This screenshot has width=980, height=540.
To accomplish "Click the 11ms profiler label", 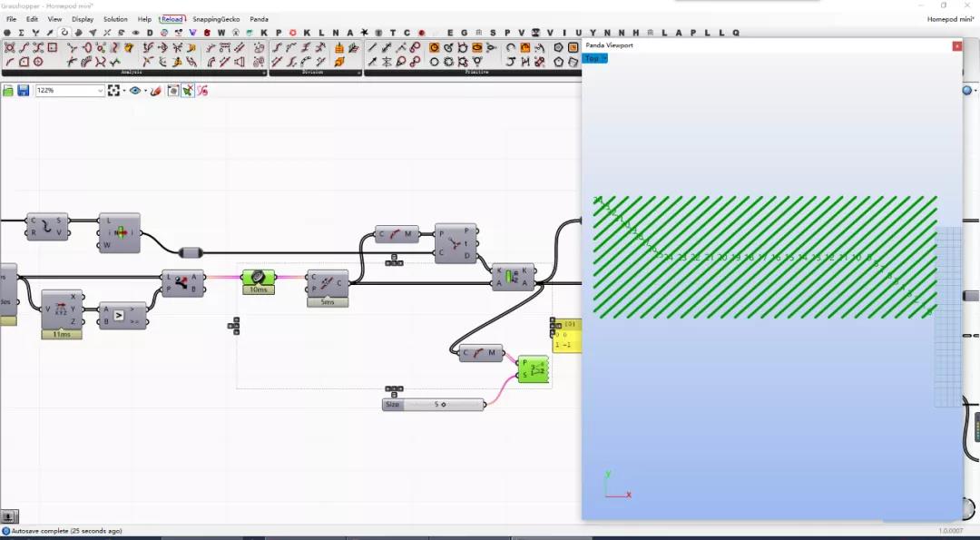I will pos(62,334).
